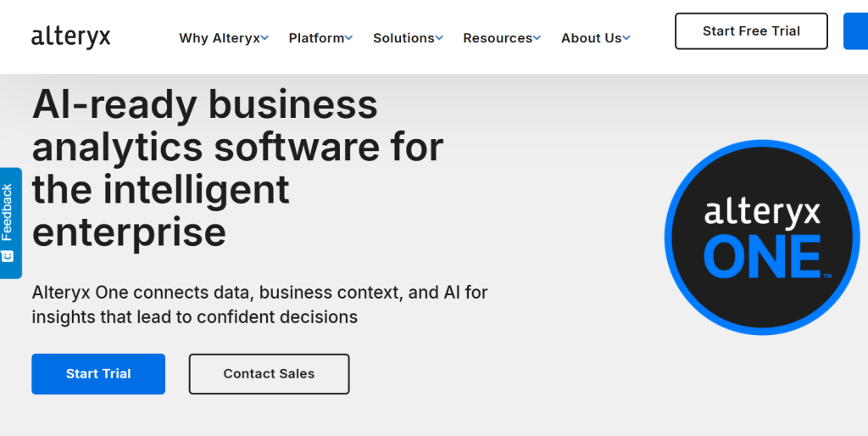Viewport: 868px width, 436px height.
Task: Click the chevron arrow beside Resources
Action: pyautogui.click(x=537, y=38)
